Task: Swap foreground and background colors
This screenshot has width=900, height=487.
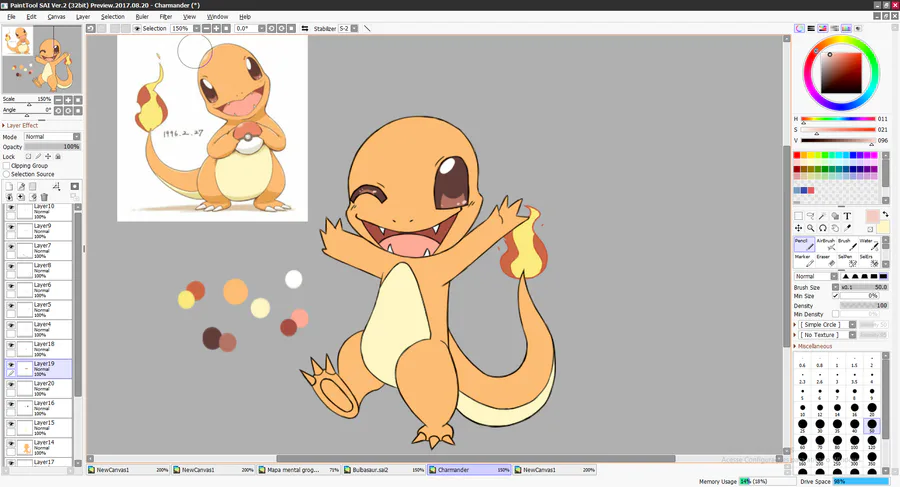Action: point(885,214)
